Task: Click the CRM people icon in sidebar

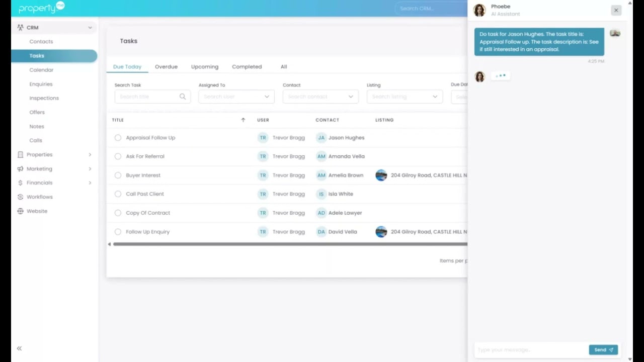Action: [x=20, y=28]
